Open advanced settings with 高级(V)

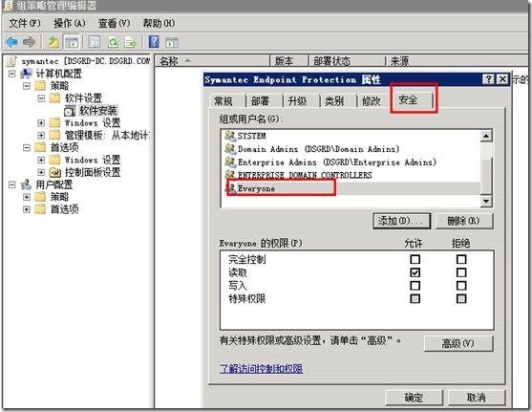tap(458, 344)
